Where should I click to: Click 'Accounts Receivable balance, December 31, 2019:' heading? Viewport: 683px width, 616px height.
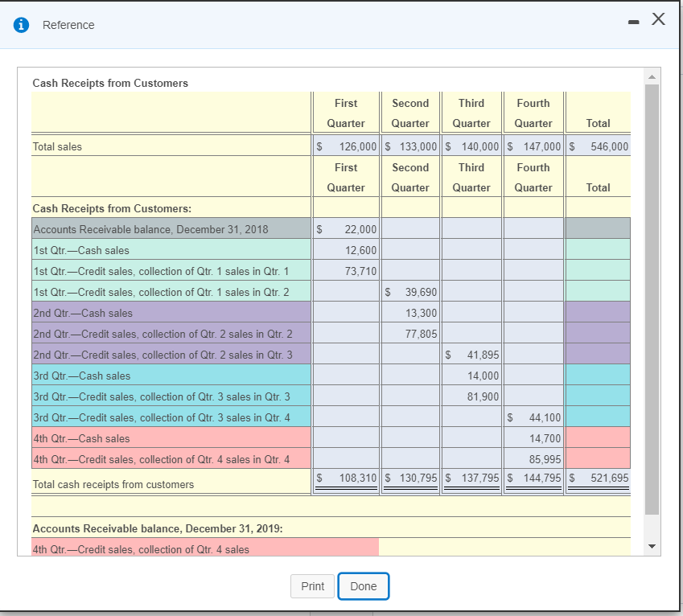tap(158, 528)
